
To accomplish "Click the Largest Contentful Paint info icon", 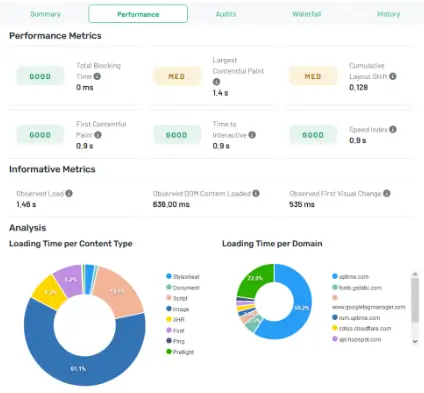I will pyautogui.click(x=216, y=82).
